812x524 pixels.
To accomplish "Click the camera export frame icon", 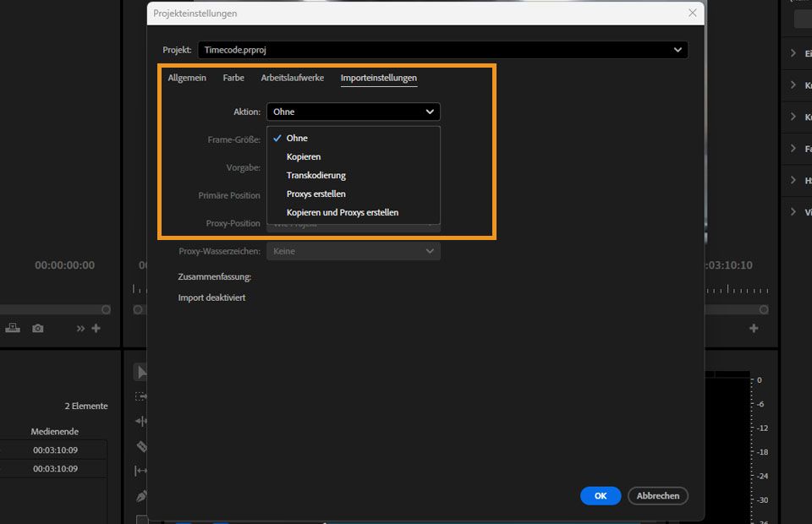I will [38, 329].
